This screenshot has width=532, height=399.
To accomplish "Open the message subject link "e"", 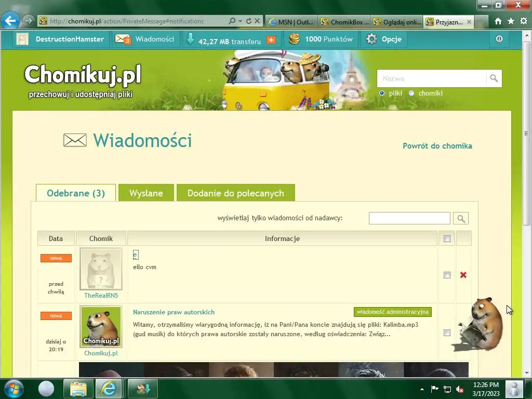I will coord(136,255).
